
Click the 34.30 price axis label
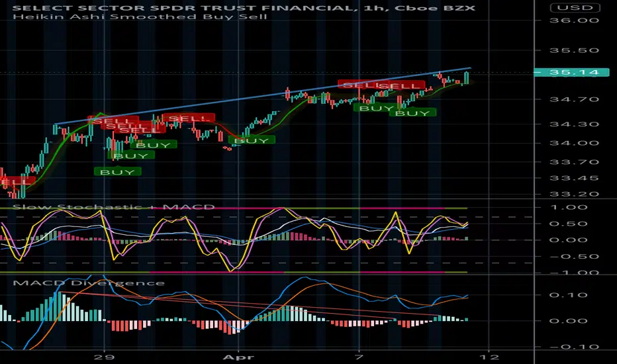point(574,124)
